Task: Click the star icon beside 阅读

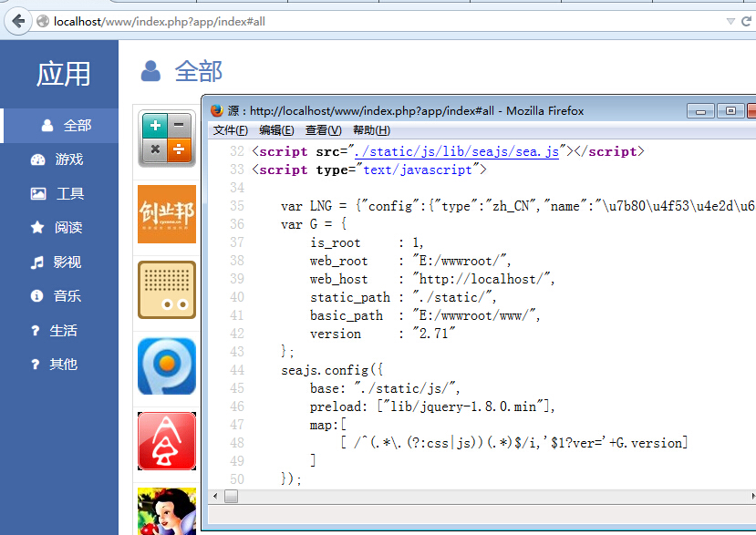Action: pyautogui.click(x=37, y=228)
